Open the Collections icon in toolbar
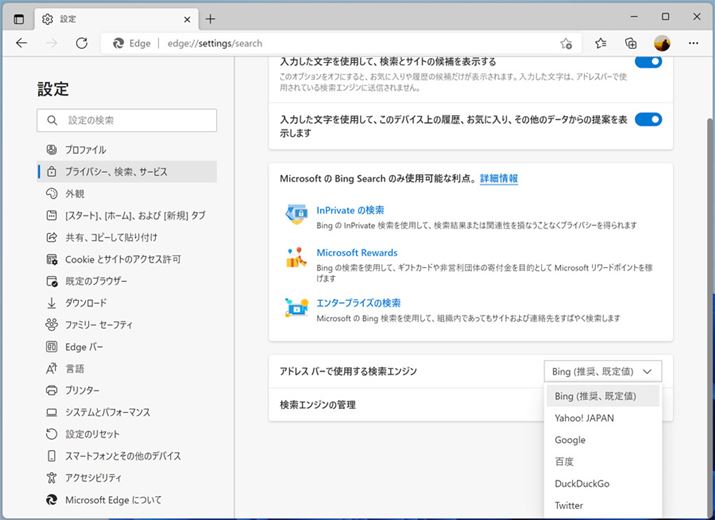The height and width of the screenshot is (520, 715). (631, 43)
